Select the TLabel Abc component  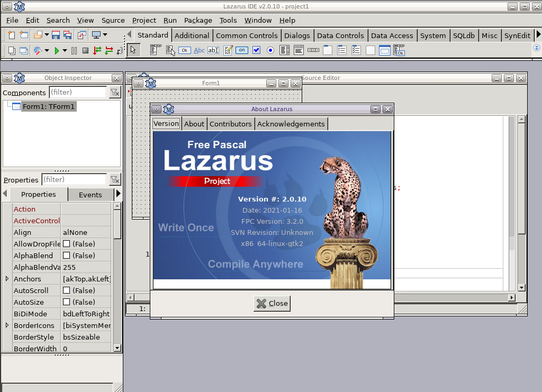(x=199, y=50)
